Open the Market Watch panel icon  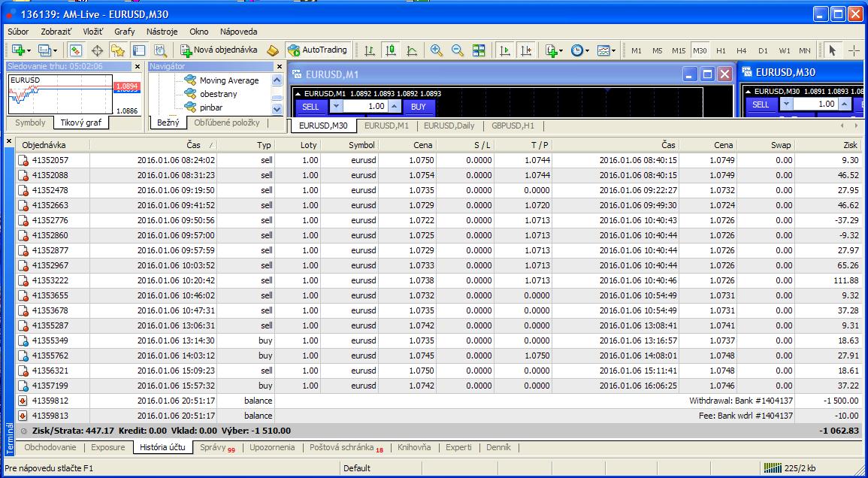[75, 50]
